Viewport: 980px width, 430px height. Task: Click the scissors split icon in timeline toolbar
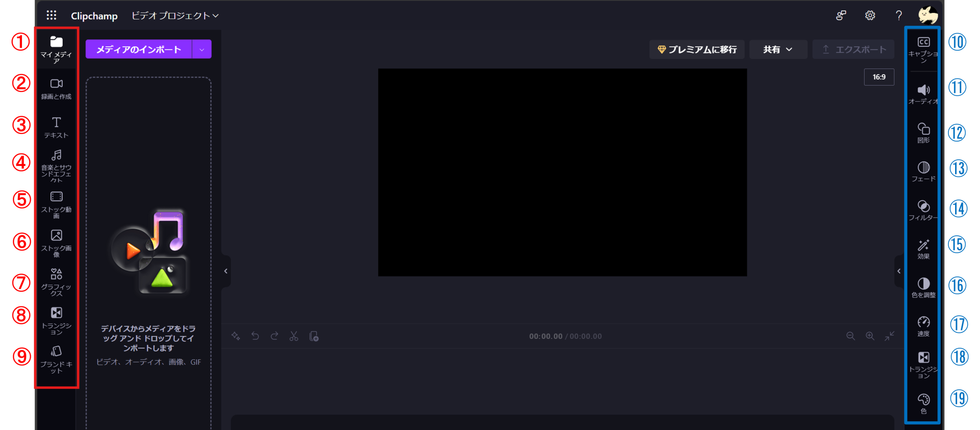click(x=294, y=336)
